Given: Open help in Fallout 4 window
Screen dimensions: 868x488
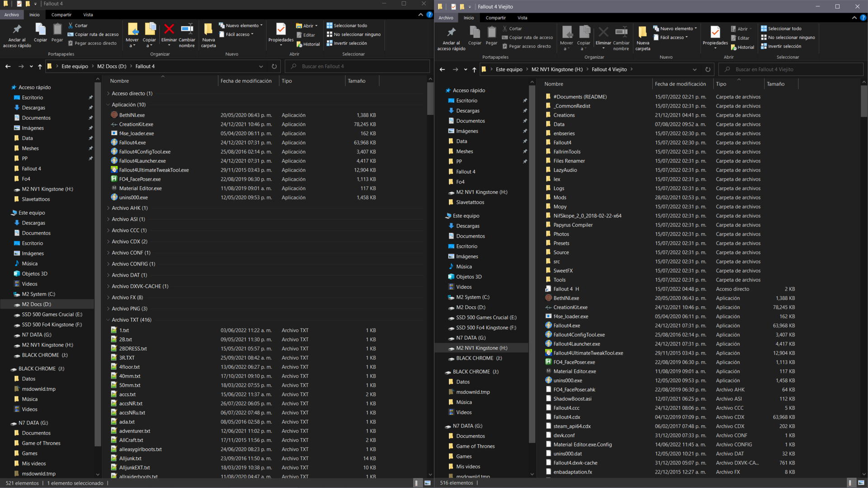Looking at the screenshot, I should tap(429, 15).
